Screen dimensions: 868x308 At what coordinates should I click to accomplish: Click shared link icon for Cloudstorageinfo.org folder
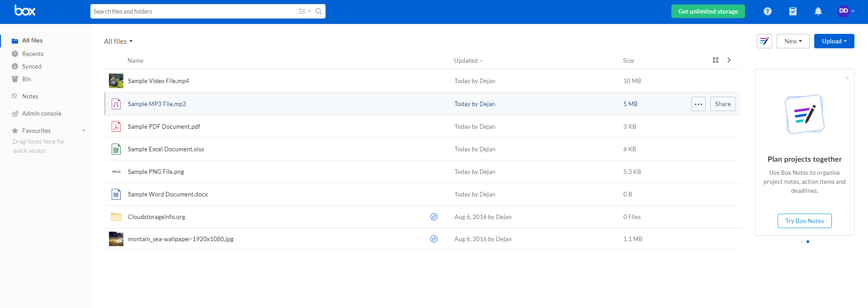434,217
